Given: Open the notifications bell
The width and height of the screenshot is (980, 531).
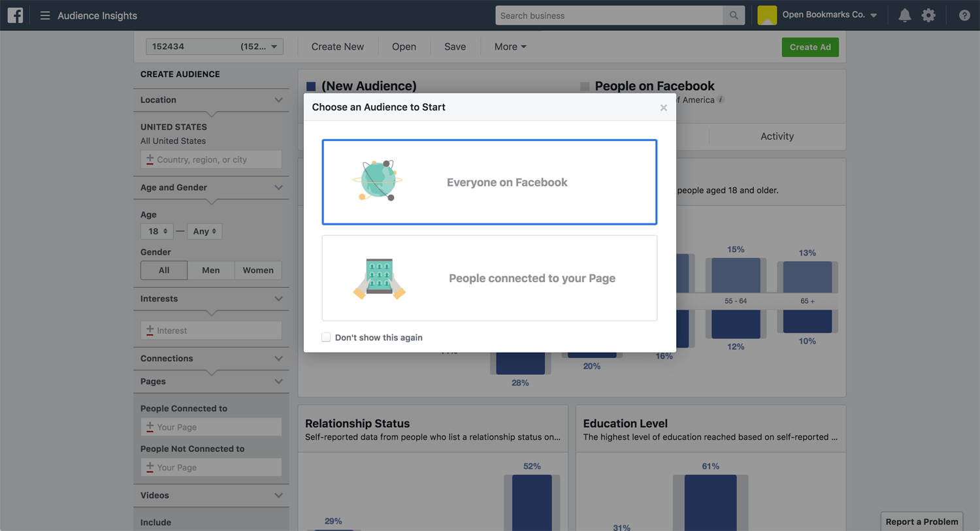Looking at the screenshot, I should [x=904, y=15].
